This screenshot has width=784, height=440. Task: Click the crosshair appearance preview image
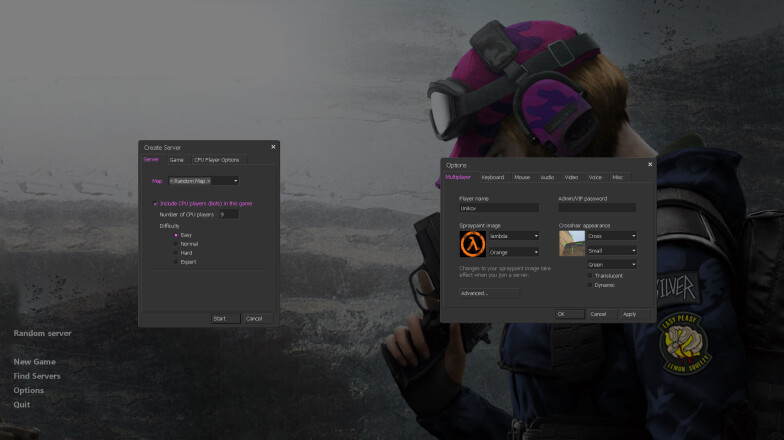[572, 244]
